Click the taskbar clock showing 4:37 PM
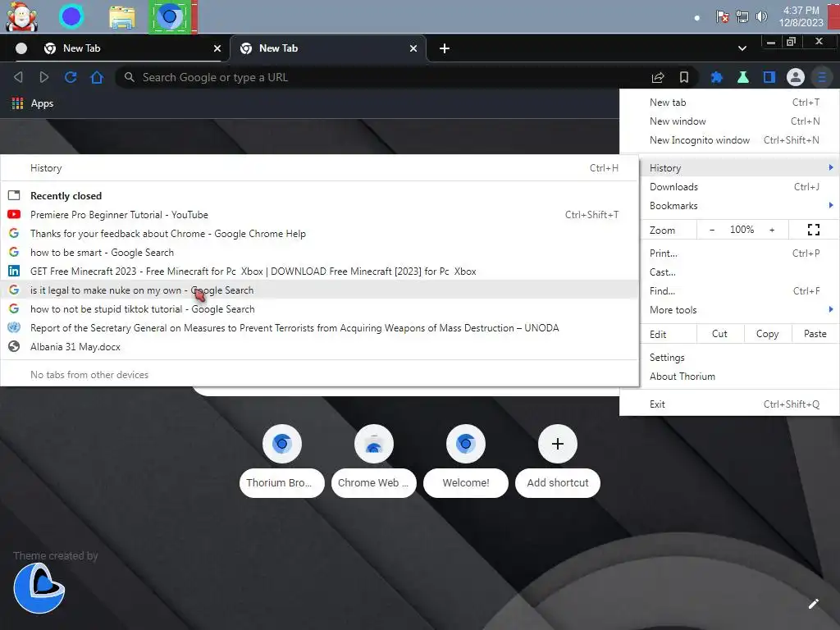Screen dimensions: 840x630 [801, 16]
